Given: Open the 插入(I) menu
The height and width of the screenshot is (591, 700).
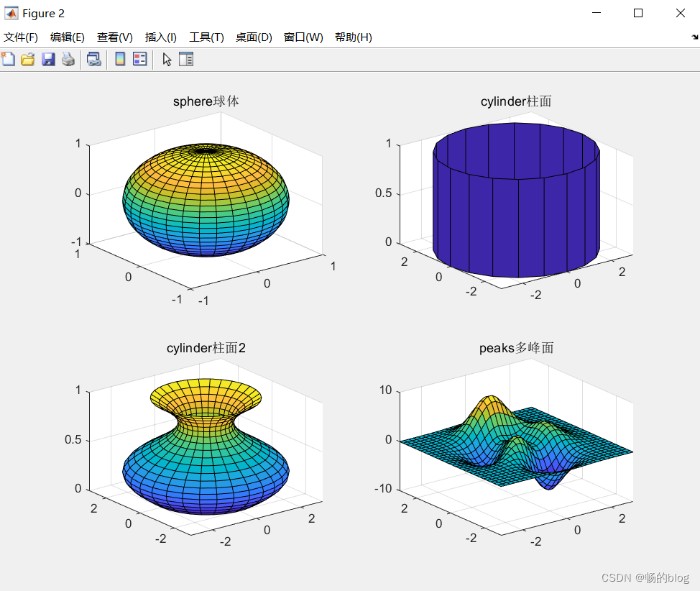Looking at the screenshot, I should [160, 37].
